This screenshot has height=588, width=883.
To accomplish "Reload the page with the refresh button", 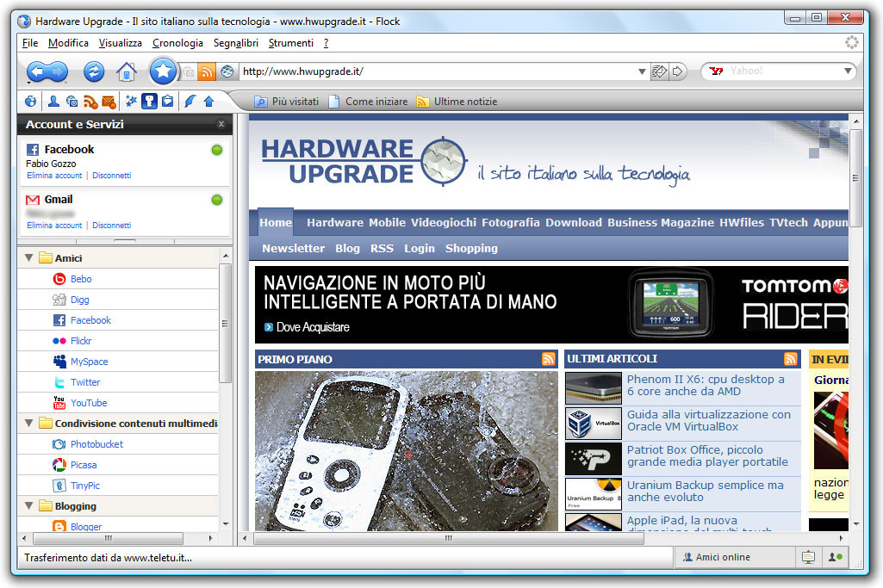I will click(x=94, y=71).
